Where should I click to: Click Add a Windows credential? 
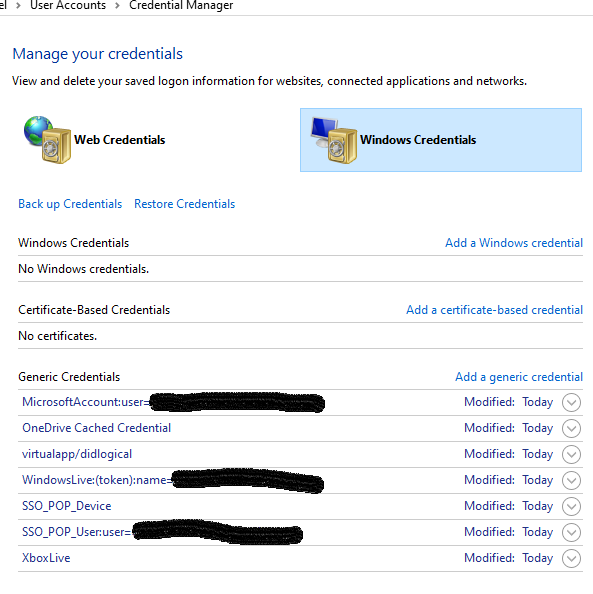pos(514,243)
